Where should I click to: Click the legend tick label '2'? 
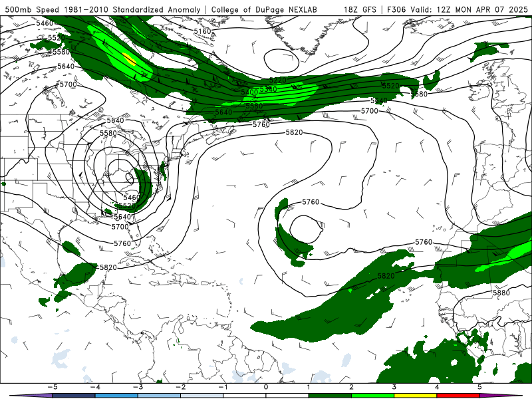click(x=351, y=387)
